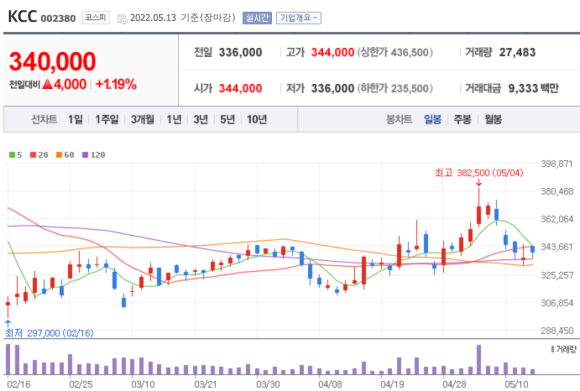Screen dimensions: 580x391
Task: Click the red up-triangle price change icon
Action: pyautogui.click(x=47, y=85)
